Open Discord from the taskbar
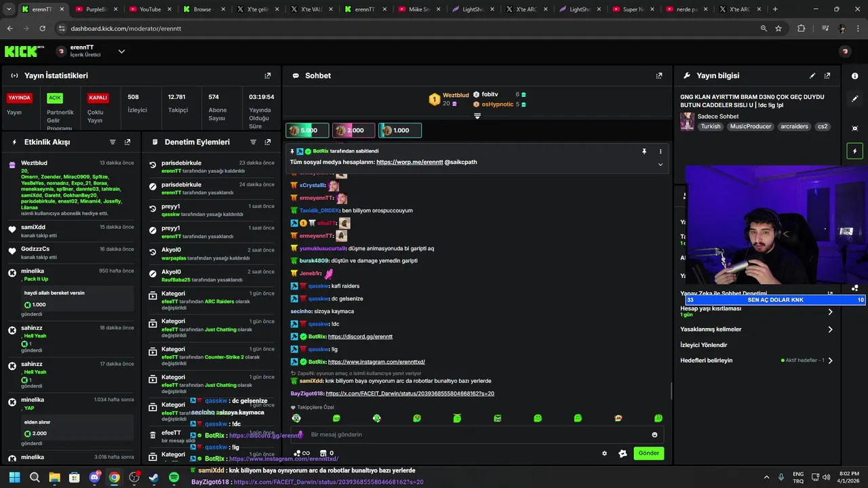Viewport: 868px width, 488px height. point(94,477)
